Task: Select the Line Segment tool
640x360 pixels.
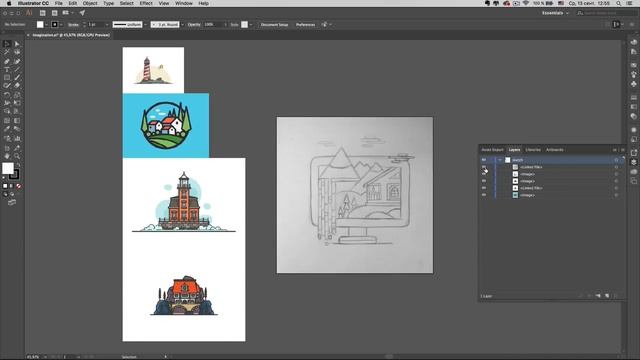Action: (x=17, y=70)
